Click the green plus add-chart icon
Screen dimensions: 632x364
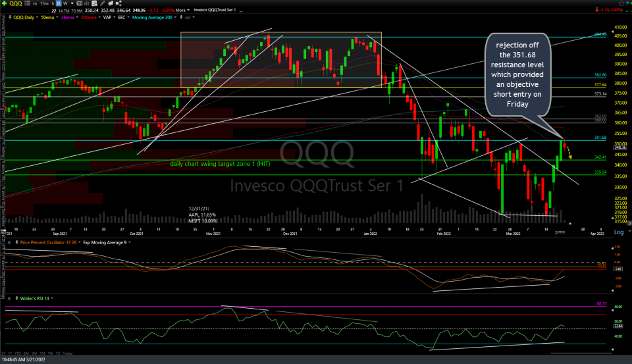click(4, 3)
